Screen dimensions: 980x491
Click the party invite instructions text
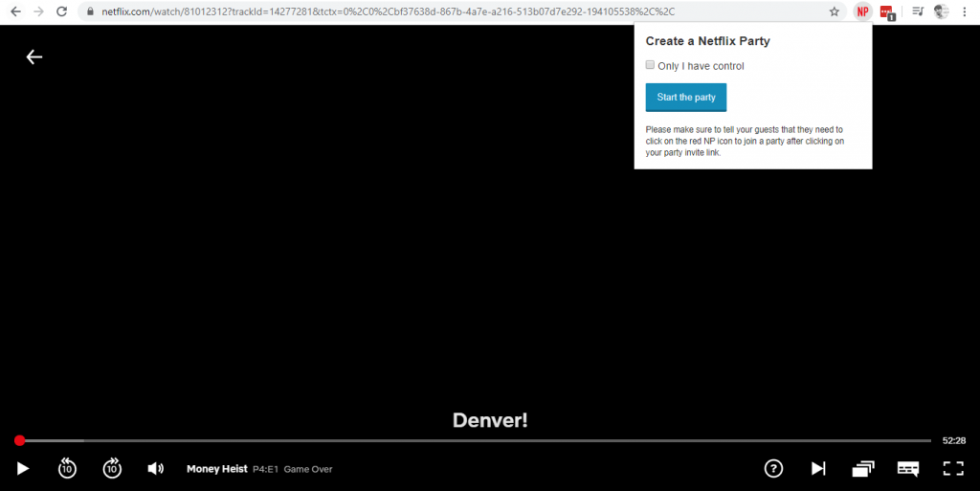[x=745, y=142]
